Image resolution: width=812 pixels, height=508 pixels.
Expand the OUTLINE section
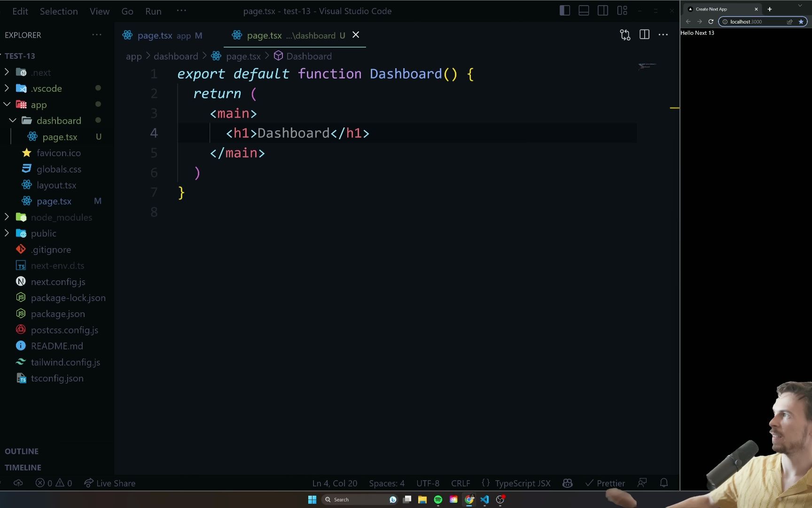(21, 451)
